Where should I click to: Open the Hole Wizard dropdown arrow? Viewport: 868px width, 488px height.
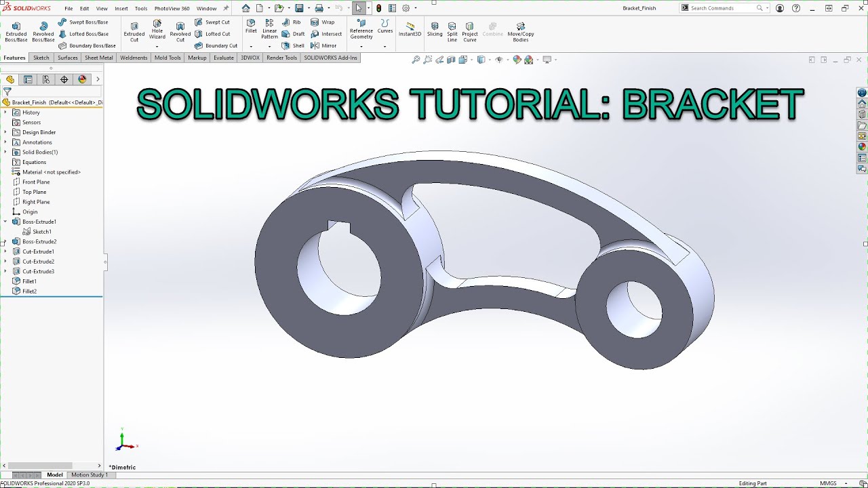tap(157, 46)
